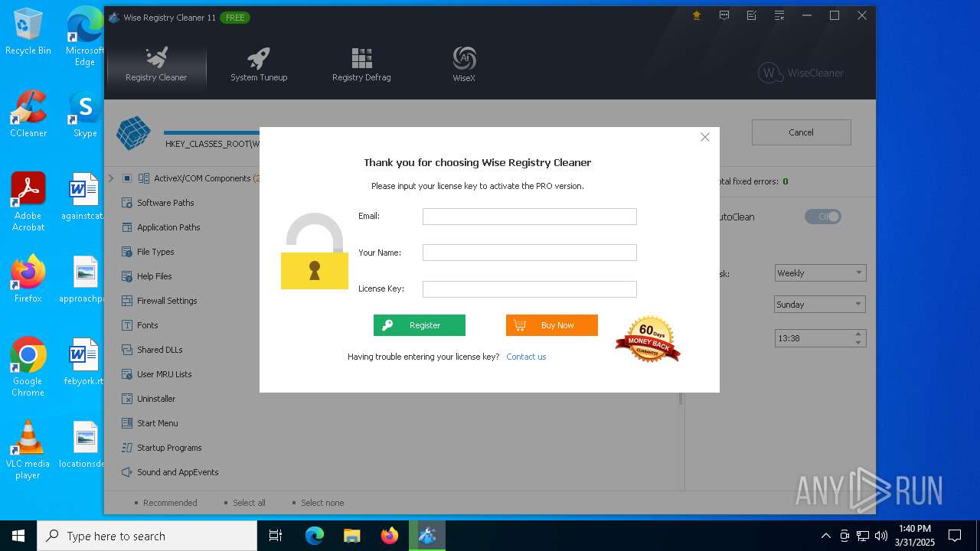
Task: Increase the 13:38 time stepper
Action: tap(858, 334)
